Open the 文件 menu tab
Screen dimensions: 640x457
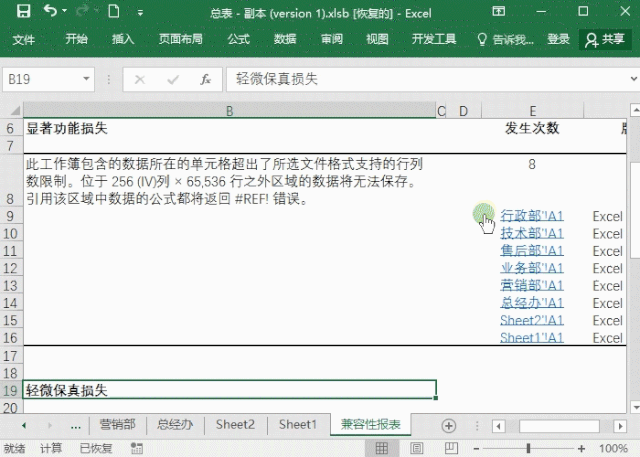coord(23,39)
